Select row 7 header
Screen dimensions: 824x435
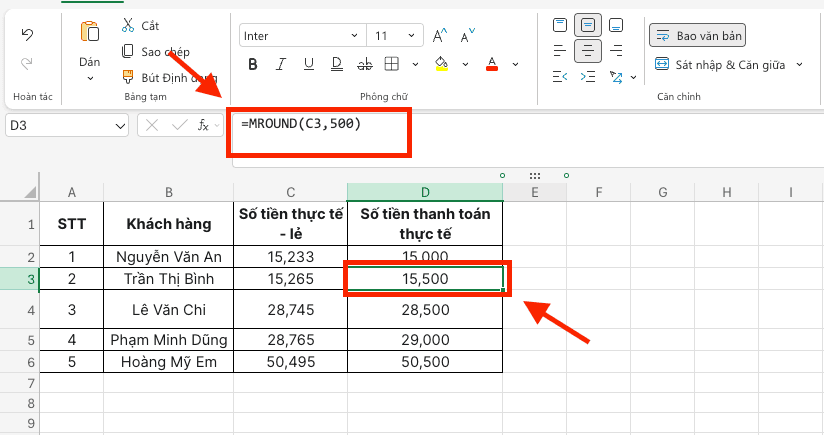coord(19,384)
